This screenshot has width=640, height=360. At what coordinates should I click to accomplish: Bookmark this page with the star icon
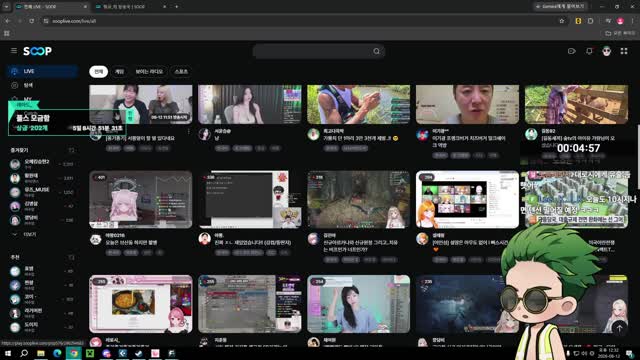[562, 21]
